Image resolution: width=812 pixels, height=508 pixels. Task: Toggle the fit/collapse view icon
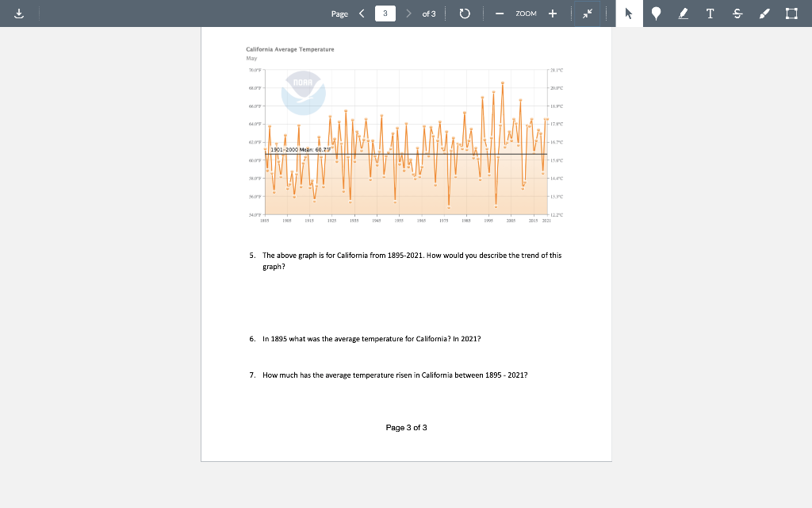pos(588,13)
